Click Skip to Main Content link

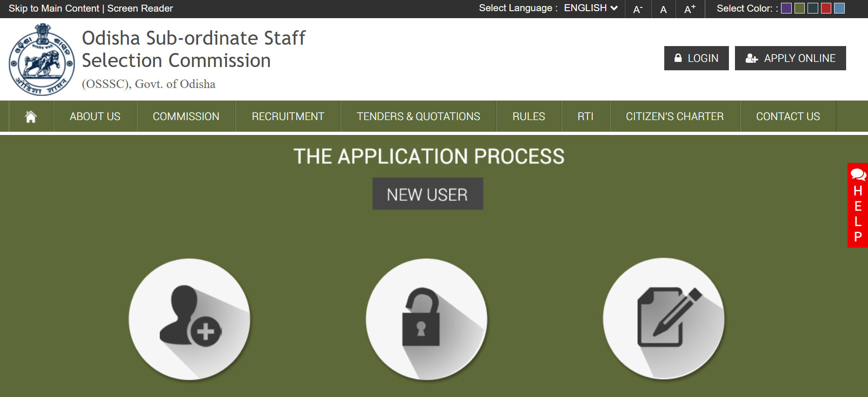click(54, 8)
